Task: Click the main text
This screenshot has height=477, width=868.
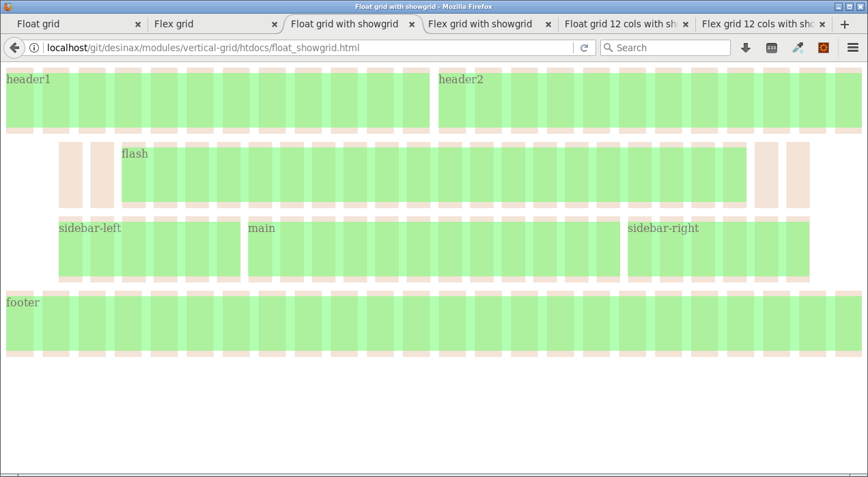Action: pos(262,228)
